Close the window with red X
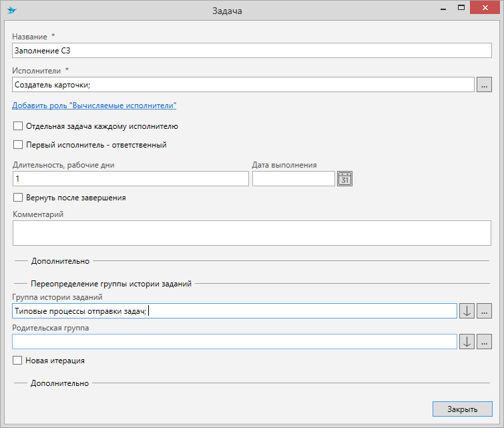504x428 pixels. coord(485,8)
